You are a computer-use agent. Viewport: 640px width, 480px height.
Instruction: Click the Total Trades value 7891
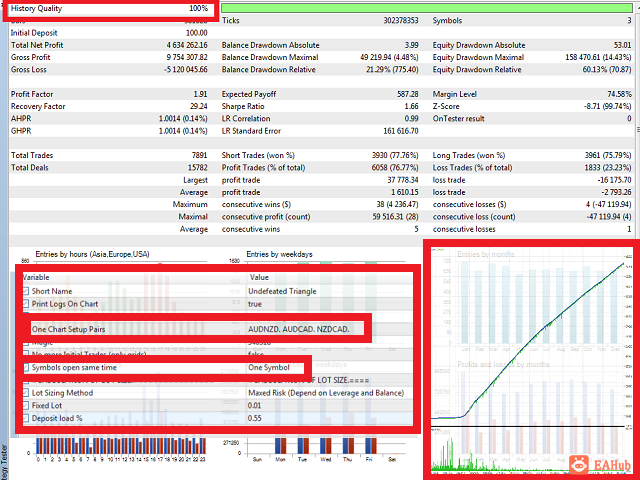(199, 155)
